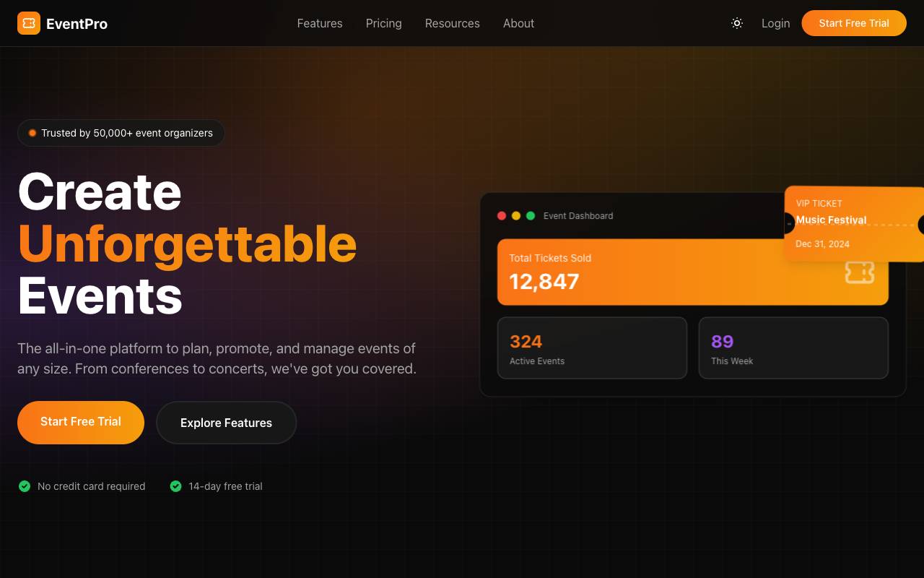Screen dimensions: 924x578
Task: Click the orange dot in the trusted badge
Action: pos(32,132)
